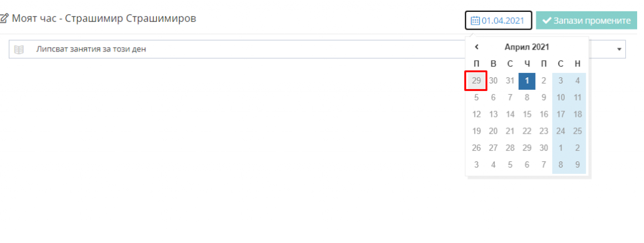Open the Липсват занятия за този ден dropdown

(x=317, y=49)
